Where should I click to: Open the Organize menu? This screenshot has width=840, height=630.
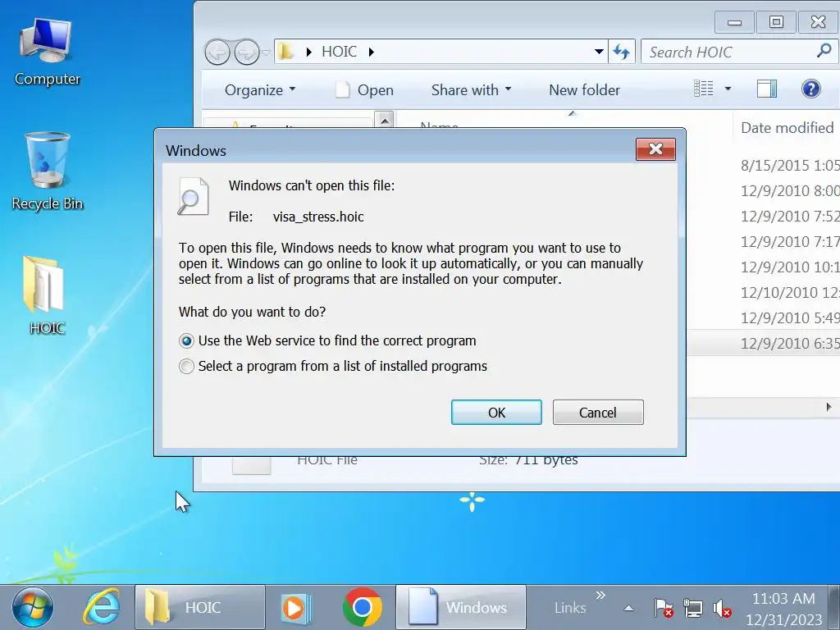[x=260, y=89]
